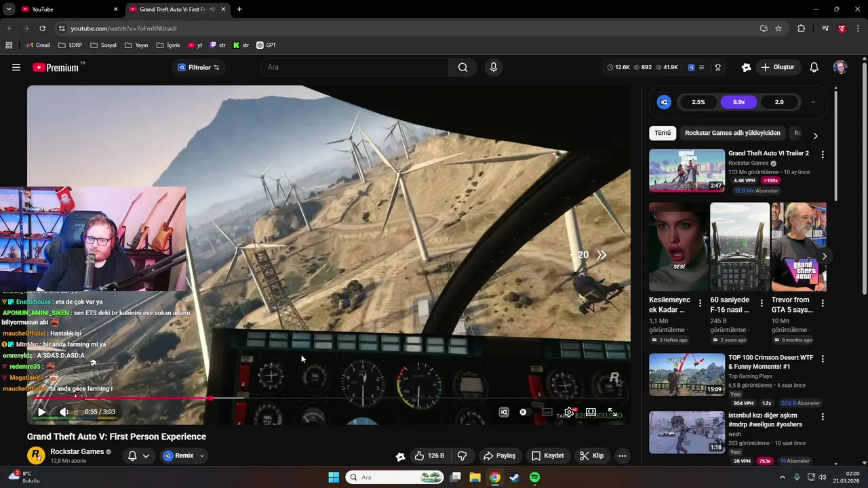Open File Explorer from the taskbar

(475, 477)
